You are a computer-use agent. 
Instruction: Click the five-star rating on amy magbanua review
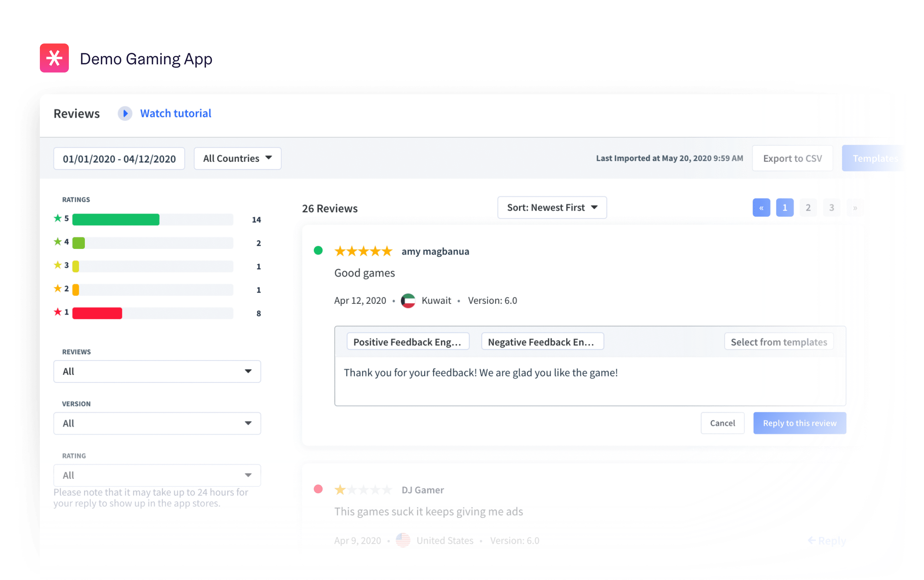363,251
